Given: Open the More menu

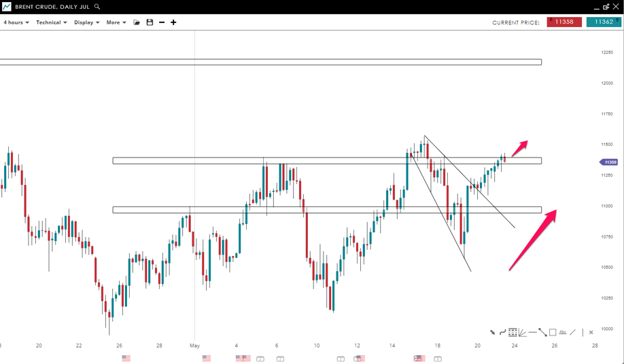Looking at the screenshot, I should click(116, 22).
